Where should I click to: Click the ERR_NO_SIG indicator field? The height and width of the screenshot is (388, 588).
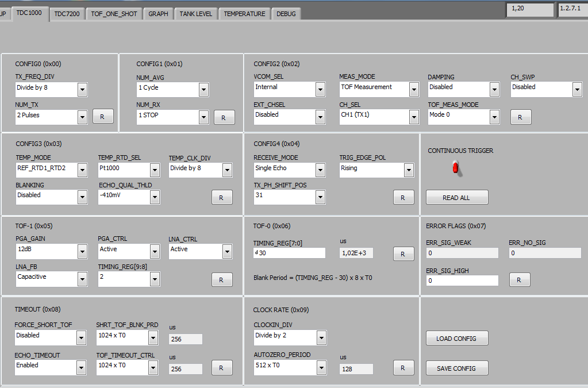[x=545, y=253]
